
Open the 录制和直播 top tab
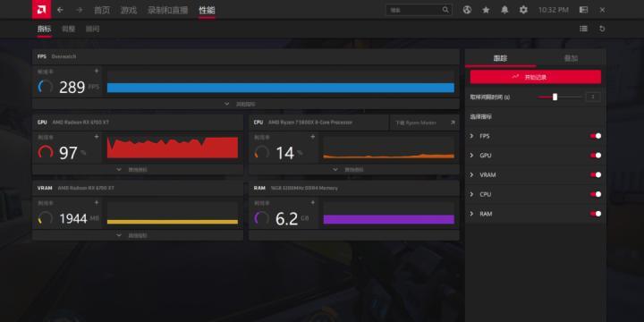[x=167, y=10]
